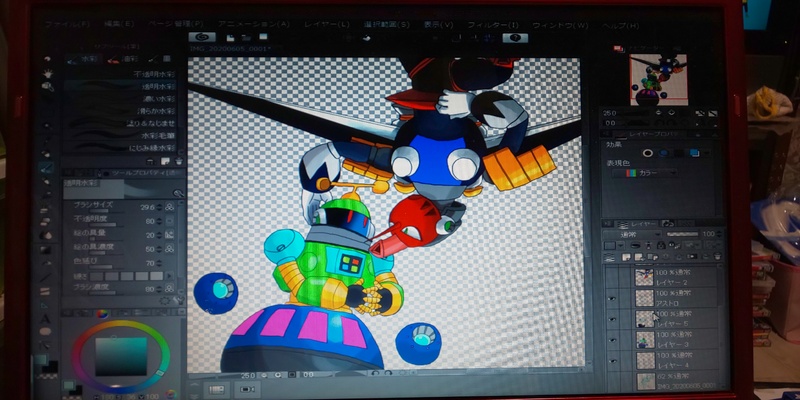Viewport: 800px width, 400px height.
Task: Click the delete sub tool trash icon
Action: coord(179,161)
